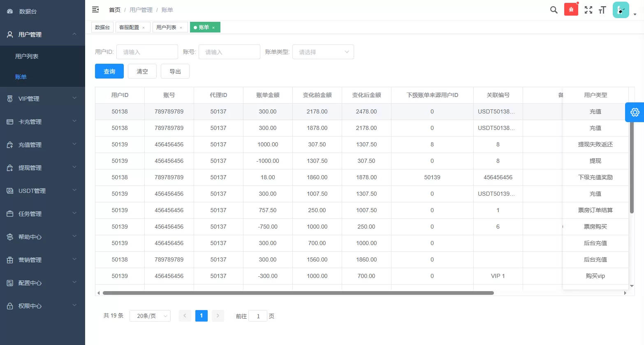Close the 客服配置 tab
The image size is (644, 345).
click(x=144, y=27)
